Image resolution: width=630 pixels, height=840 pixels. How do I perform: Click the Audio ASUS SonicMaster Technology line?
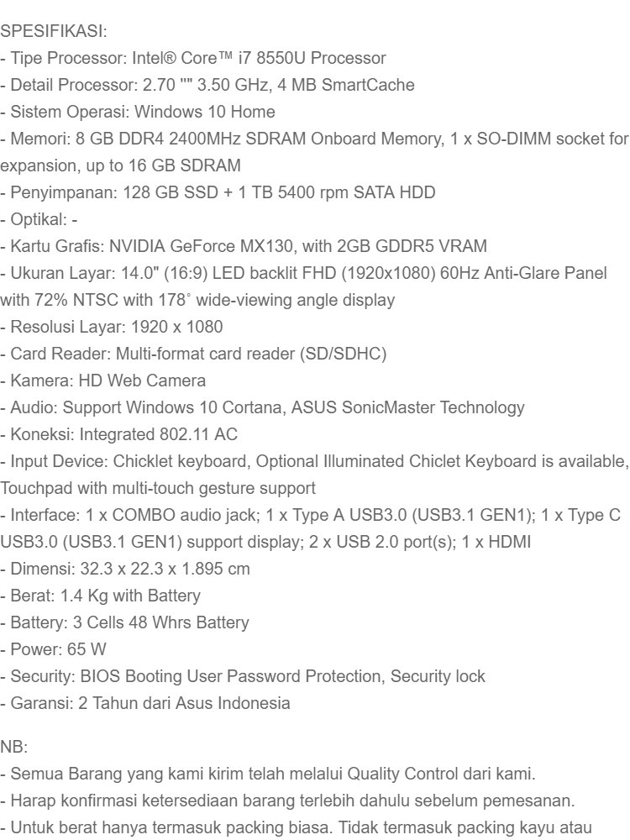pyautogui.click(x=262, y=407)
